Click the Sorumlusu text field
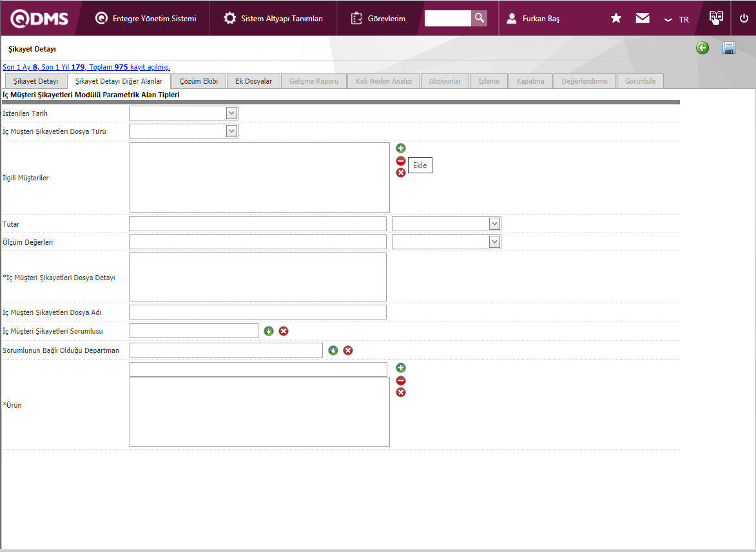Viewport: 756px width, 552px height. 194,331
